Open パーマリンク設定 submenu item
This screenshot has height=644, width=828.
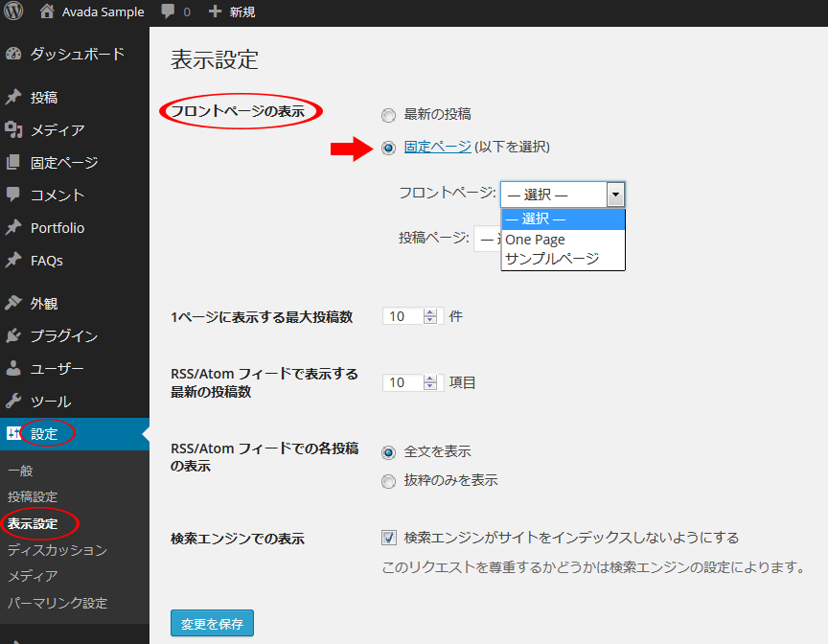[57, 603]
